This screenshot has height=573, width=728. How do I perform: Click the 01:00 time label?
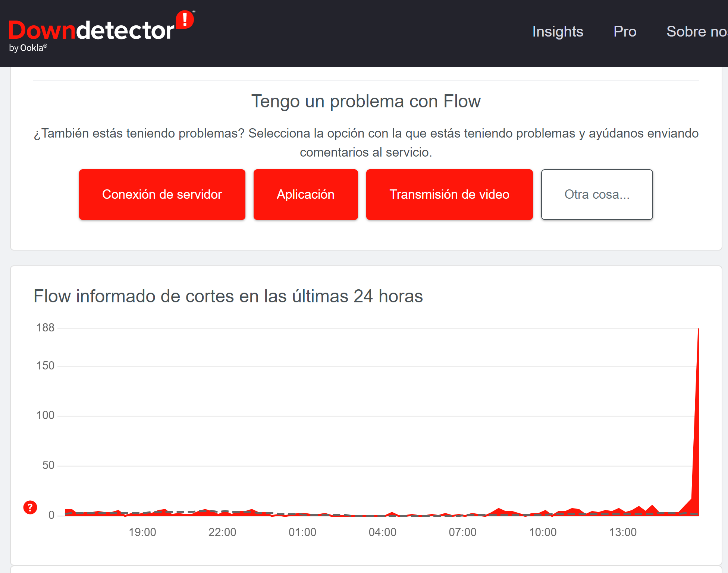coord(302,532)
